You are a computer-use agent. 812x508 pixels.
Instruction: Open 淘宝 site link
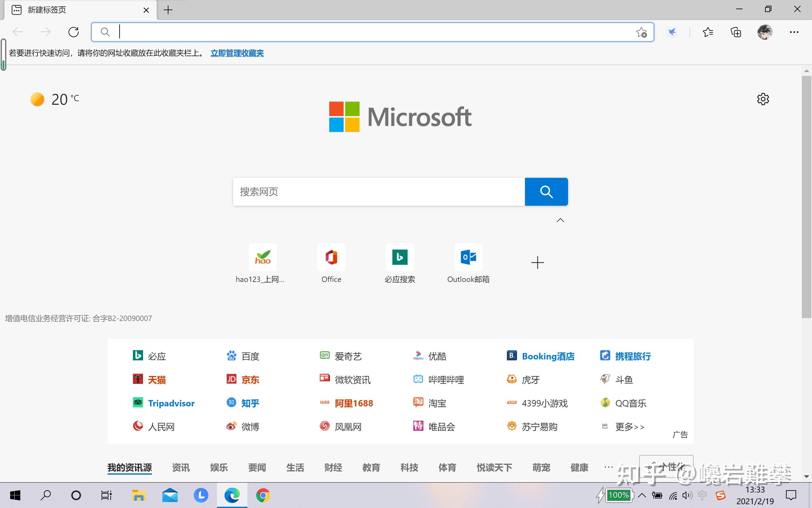point(430,403)
